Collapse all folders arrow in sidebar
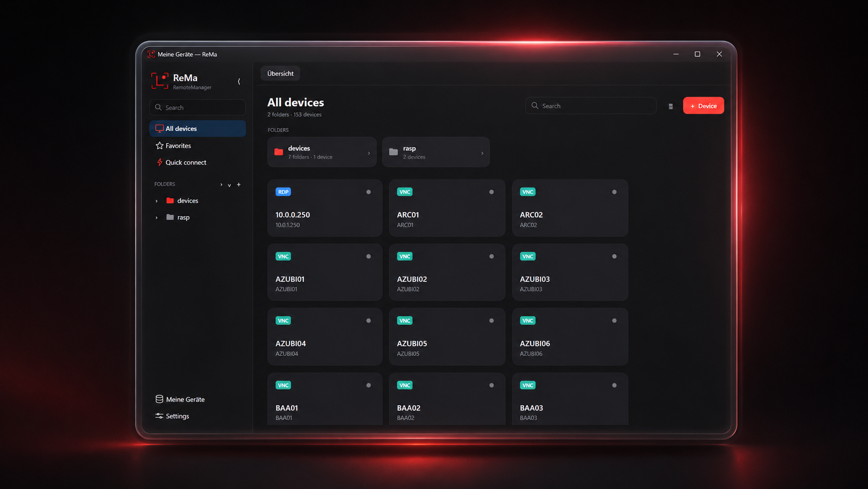 click(x=229, y=184)
